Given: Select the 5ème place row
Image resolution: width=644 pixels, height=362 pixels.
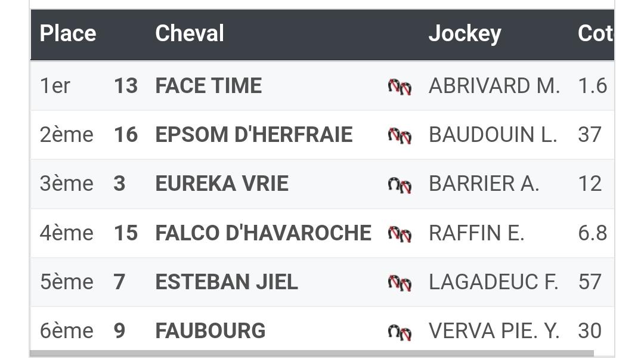Looking at the screenshot, I should coord(323,282).
